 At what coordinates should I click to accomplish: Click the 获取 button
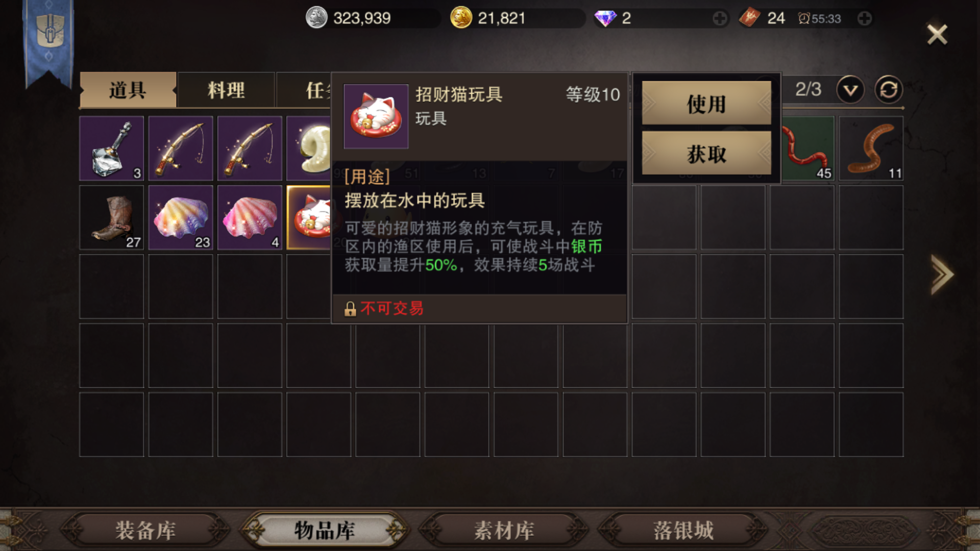[706, 154]
